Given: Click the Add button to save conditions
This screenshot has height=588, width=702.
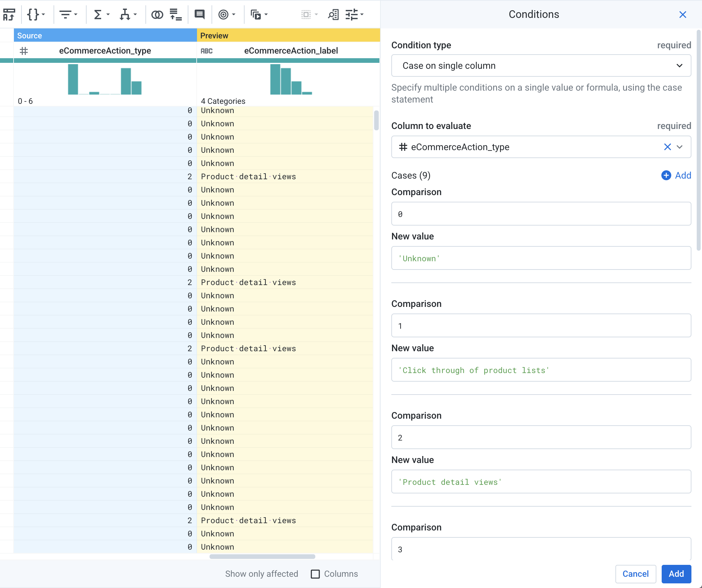Looking at the screenshot, I should pyautogui.click(x=676, y=573).
